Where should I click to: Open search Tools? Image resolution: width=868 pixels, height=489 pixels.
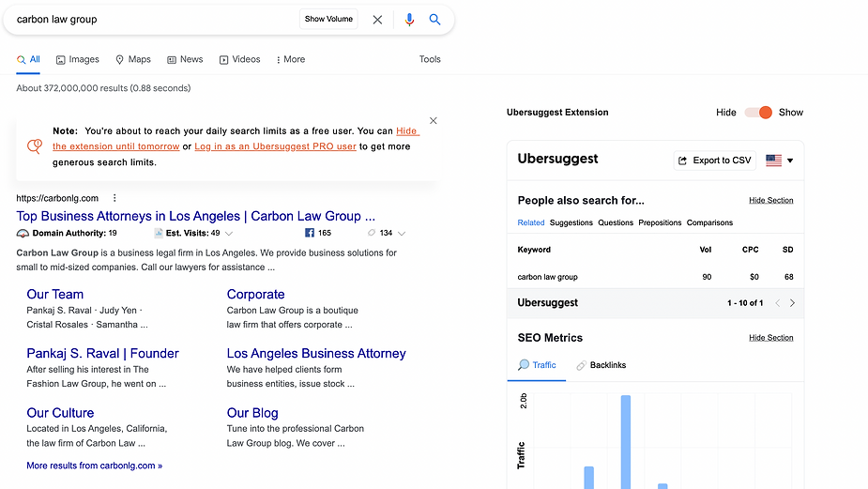click(430, 59)
